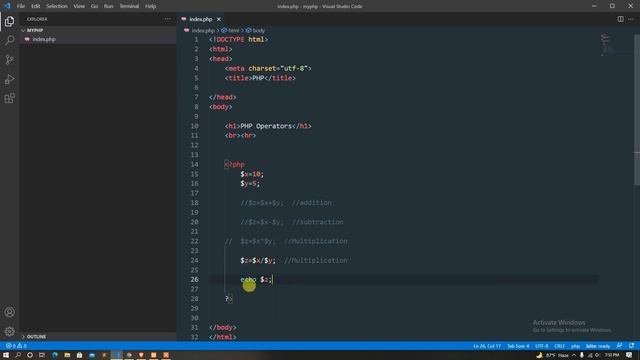Click the html breadcrumb
The width and height of the screenshot is (640, 360).
coord(233,31)
